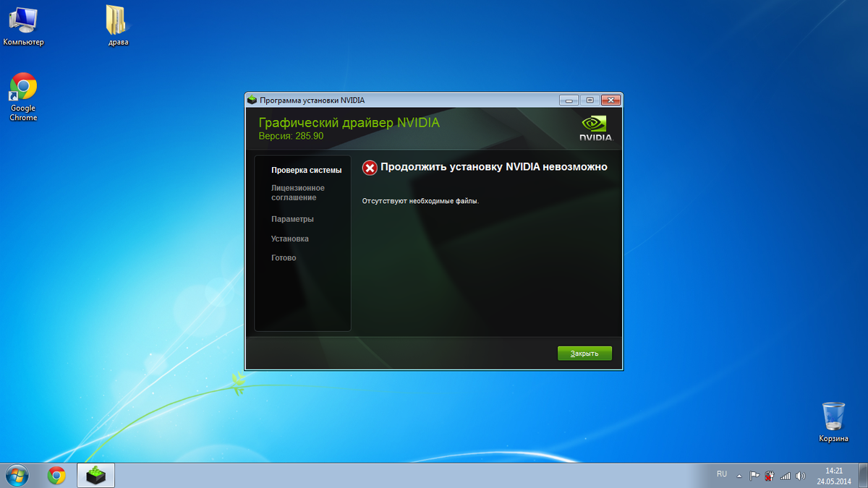868x488 pixels.
Task: Select the Проверка системы step
Action: point(306,171)
